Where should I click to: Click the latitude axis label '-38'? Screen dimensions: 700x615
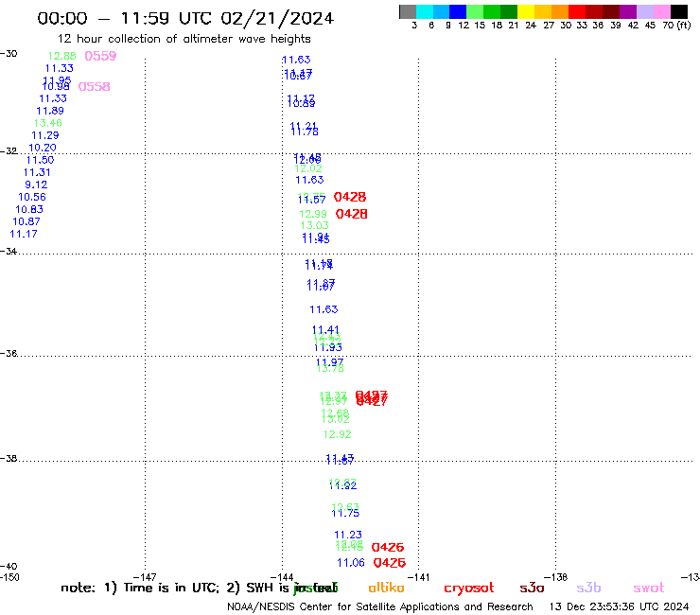click(x=9, y=459)
